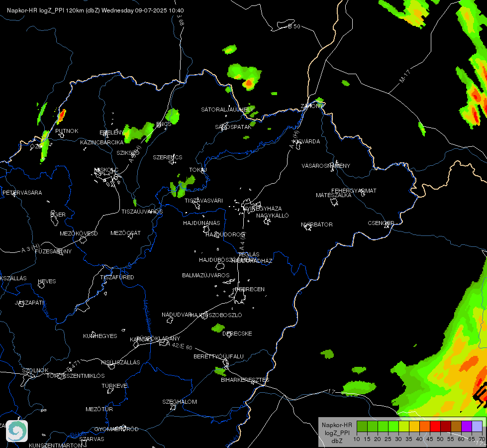487x448 pixels.
Task: Click the MEZOTUR label
Action: [99, 409]
